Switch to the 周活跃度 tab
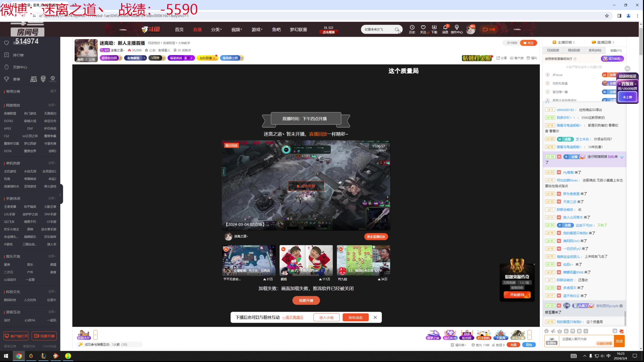The height and width of the screenshot is (362, 644). 574,50
